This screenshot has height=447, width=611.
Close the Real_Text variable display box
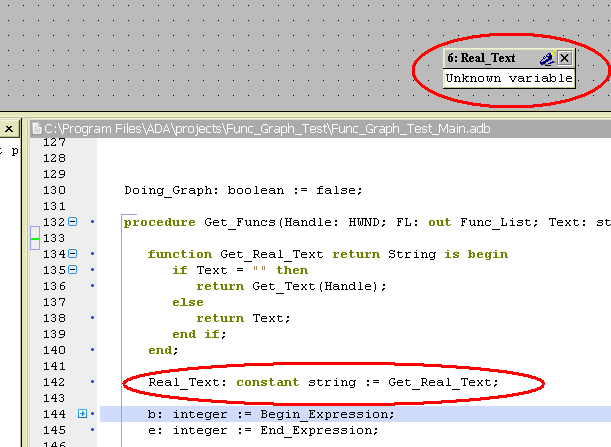click(565, 59)
